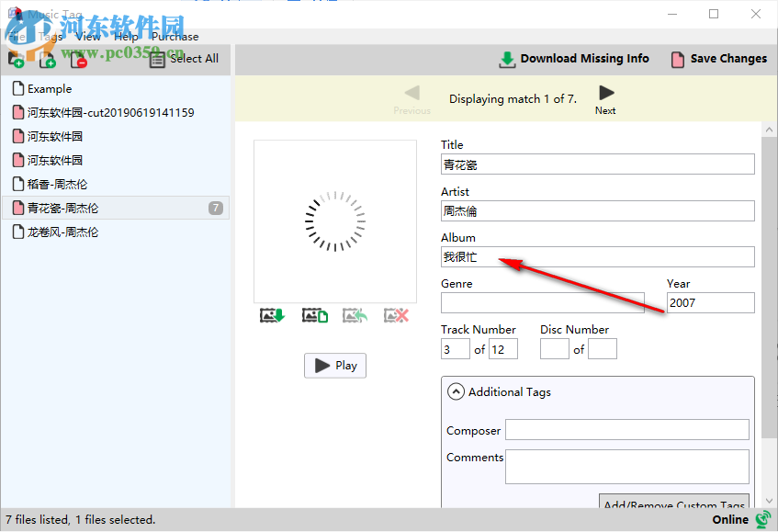Open the Tags menu
The image size is (778, 532).
click(51, 36)
